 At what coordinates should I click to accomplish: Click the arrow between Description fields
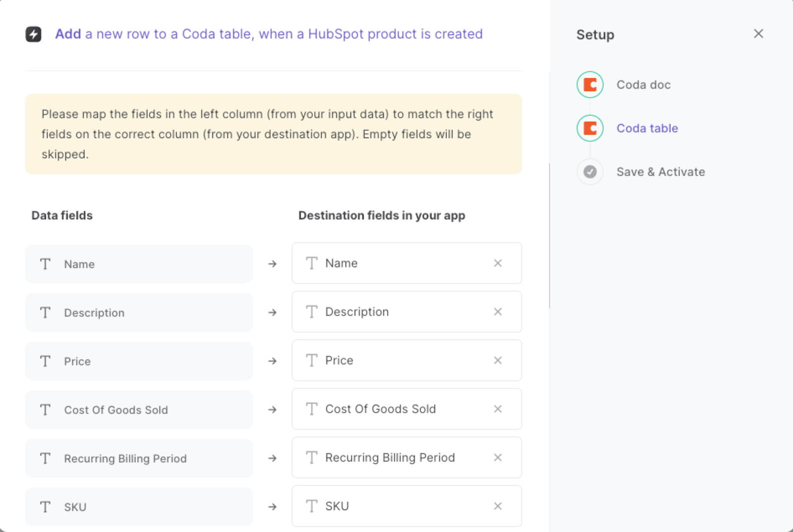pos(272,313)
